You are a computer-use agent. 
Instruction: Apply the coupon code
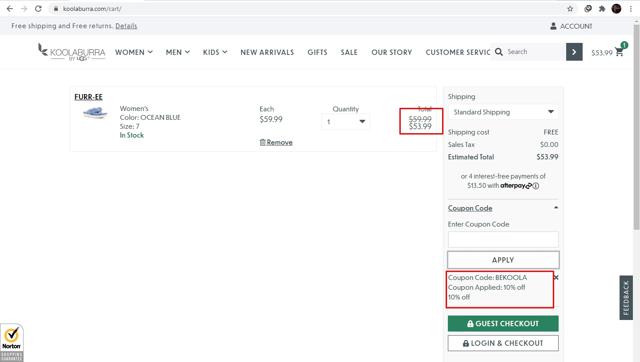point(503,260)
